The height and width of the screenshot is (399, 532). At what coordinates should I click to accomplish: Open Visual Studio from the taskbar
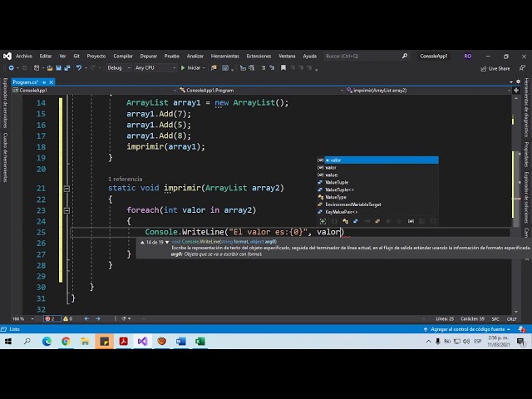pyautogui.click(x=142, y=341)
